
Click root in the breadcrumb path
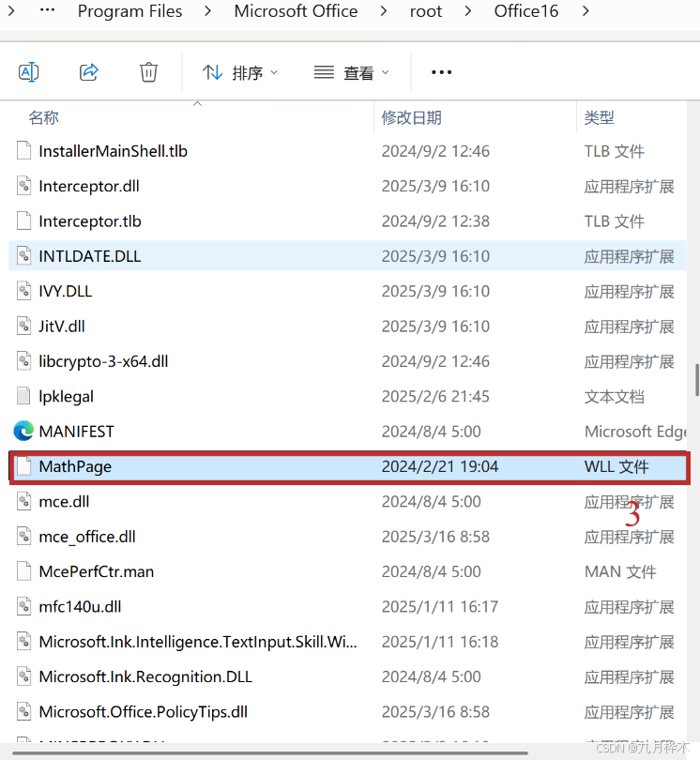pyautogui.click(x=426, y=11)
